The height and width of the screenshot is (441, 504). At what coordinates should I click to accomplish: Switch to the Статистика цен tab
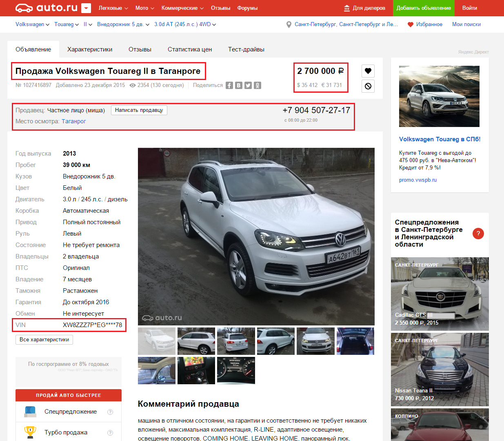point(190,49)
